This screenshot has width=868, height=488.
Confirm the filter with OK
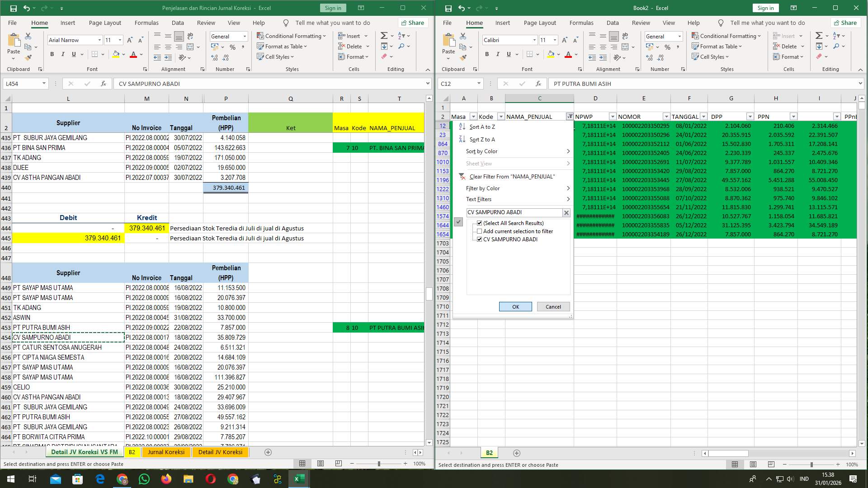coord(515,306)
